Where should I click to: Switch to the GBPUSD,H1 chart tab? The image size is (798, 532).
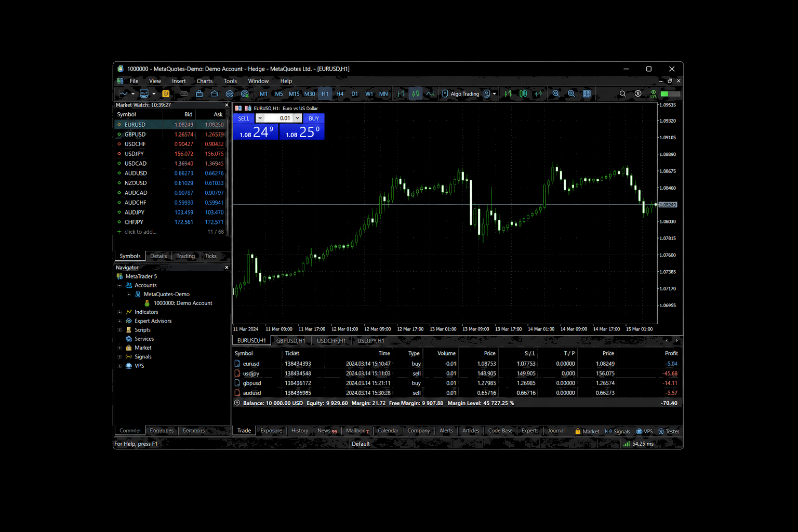coord(291,341)
